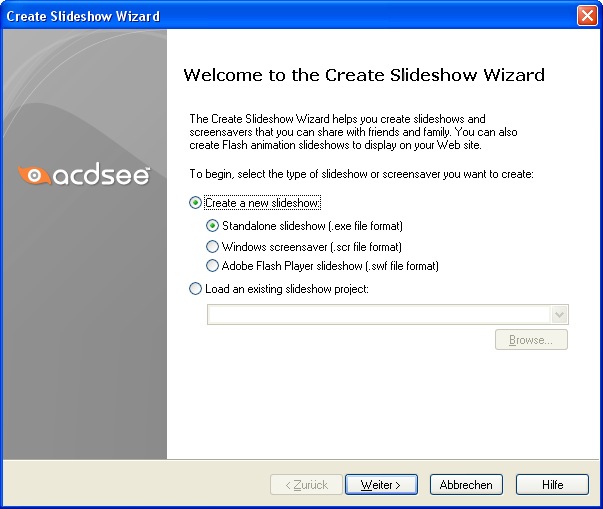Click the 'To begin, select the type' instruction text
The width and height of the screenshot is (603, 509).
point(361,174)
